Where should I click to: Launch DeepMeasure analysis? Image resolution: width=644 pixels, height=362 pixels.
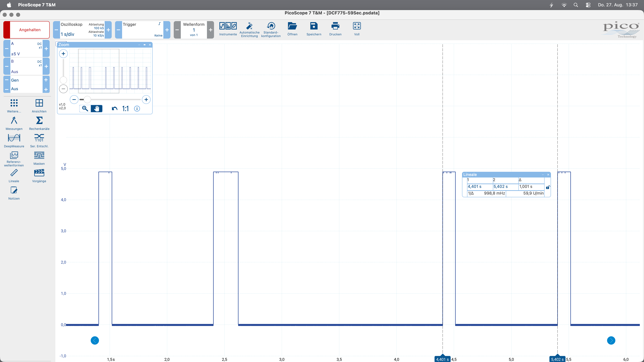click(14, 141)
